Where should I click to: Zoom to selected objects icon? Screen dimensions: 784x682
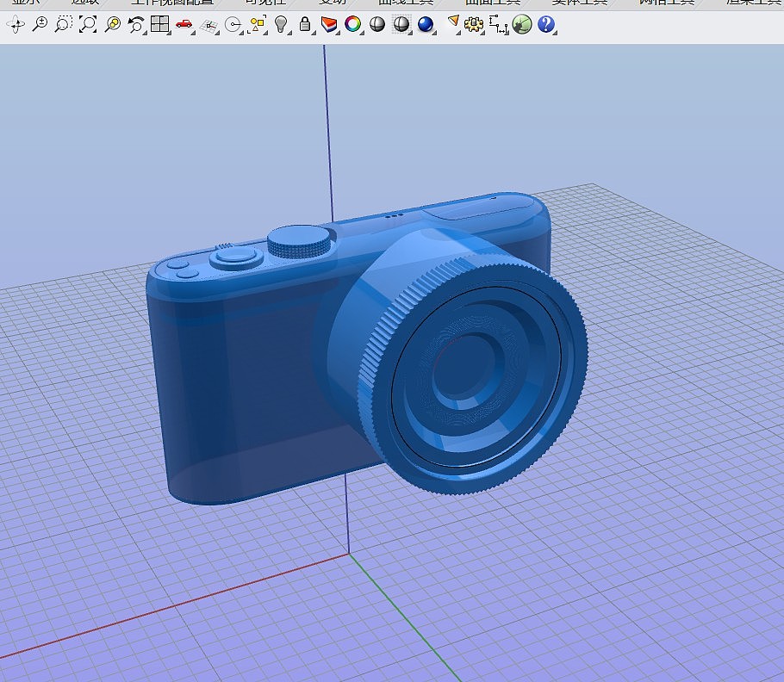click(x=112, y=25)
